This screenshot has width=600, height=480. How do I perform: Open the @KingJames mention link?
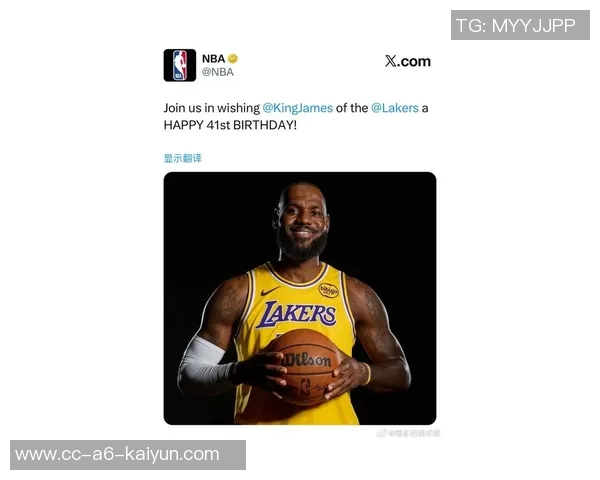(x=297, y=108)
